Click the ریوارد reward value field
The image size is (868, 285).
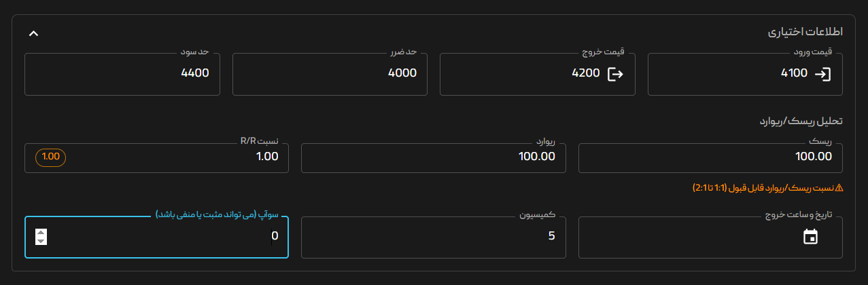[434, 157]
